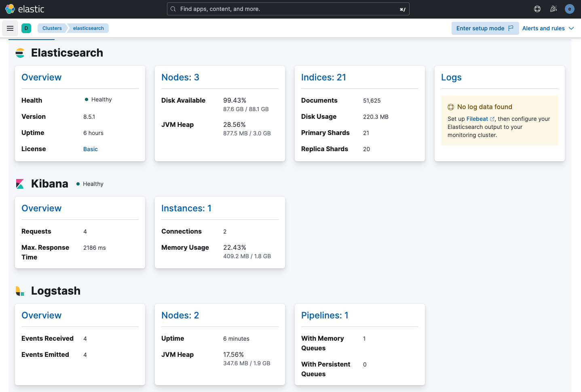Click the Connections 2 value
The height and width of the screenshot is (392, 581).
pos(225,232)
